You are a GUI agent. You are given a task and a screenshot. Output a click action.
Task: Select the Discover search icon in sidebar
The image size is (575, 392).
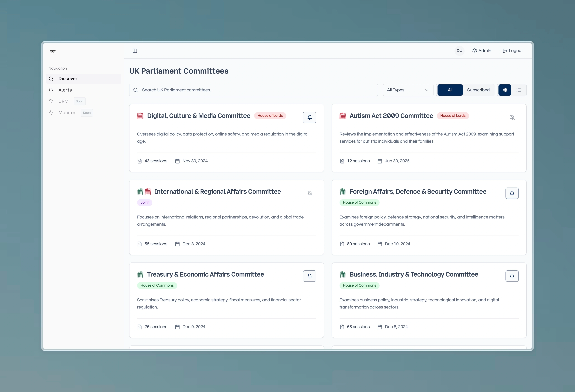pyautogui.click(x=51, y=78)
